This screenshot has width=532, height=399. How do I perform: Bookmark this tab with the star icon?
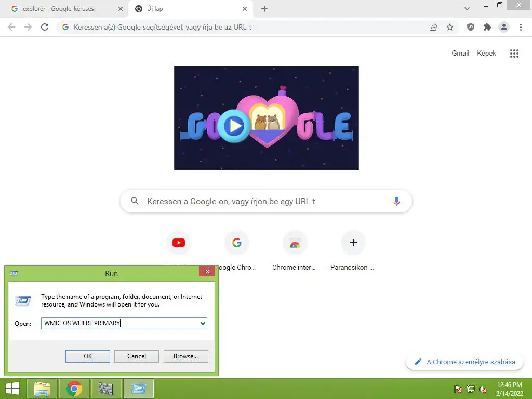pos(450,27)
